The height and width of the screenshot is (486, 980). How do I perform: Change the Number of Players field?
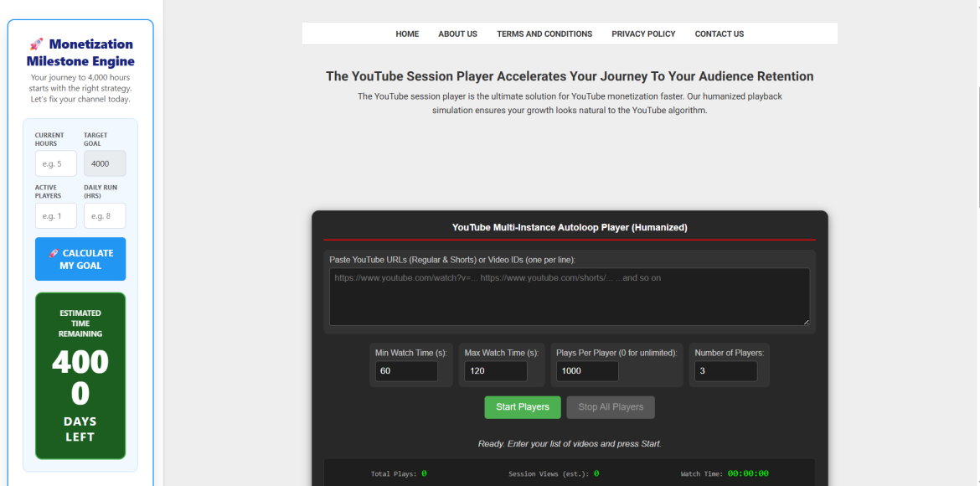tap(725, 371)
